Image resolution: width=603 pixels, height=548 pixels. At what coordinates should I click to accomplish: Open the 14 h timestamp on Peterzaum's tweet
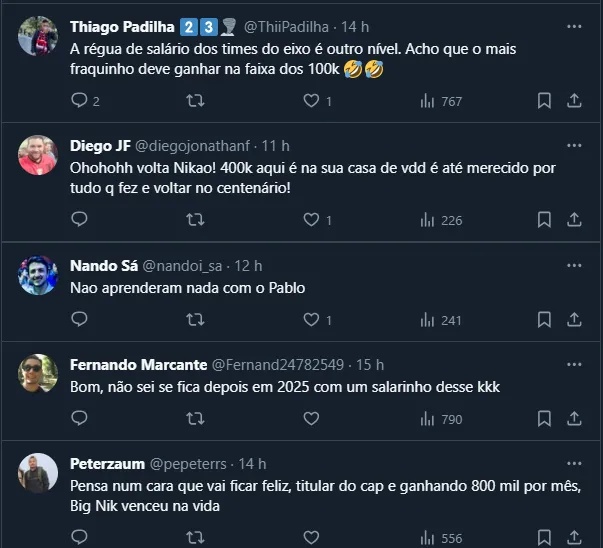252,464
